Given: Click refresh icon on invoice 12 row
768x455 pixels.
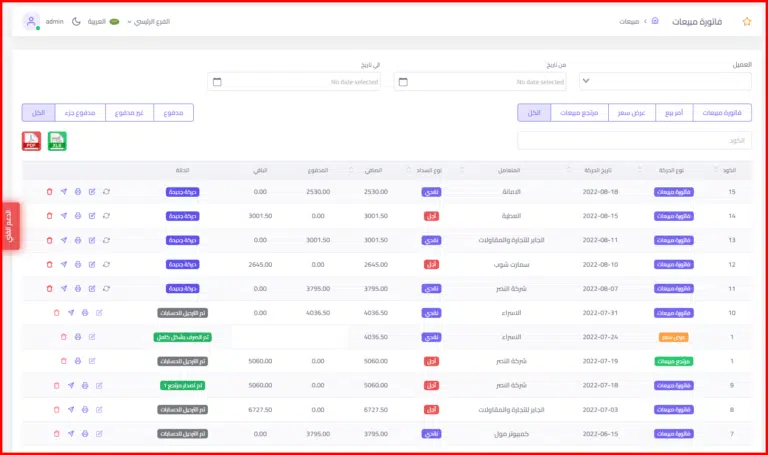Looking at the screenshot, I should pyautogui.click(x=106, y=264).
